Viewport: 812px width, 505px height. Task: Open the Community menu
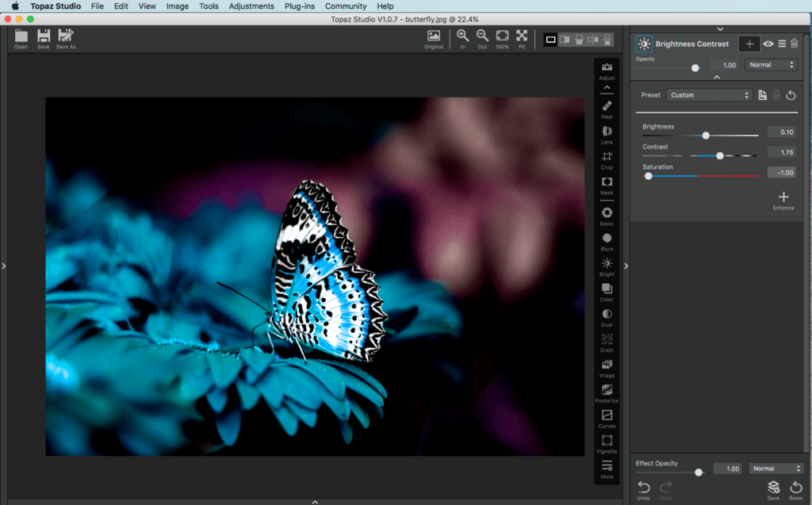(x=346, y=6)
